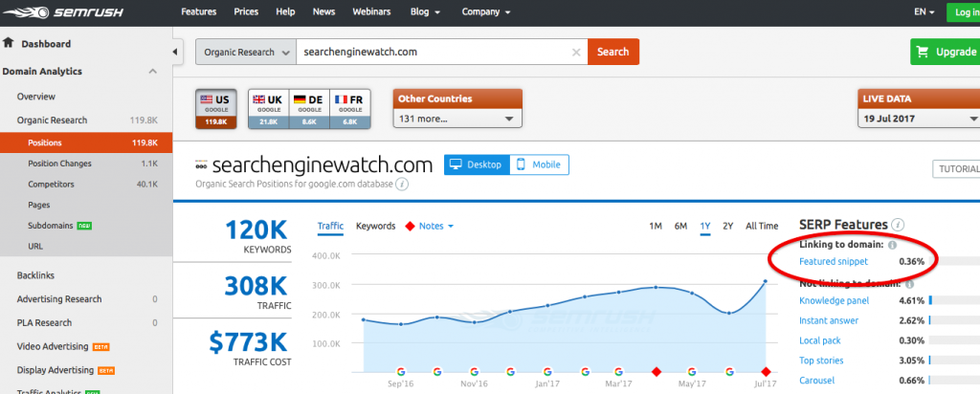Image resolution: width=980 pixels, height=394 pixels.
Task: Clear the search field with the X icon
Action: [x=576, y=53]
